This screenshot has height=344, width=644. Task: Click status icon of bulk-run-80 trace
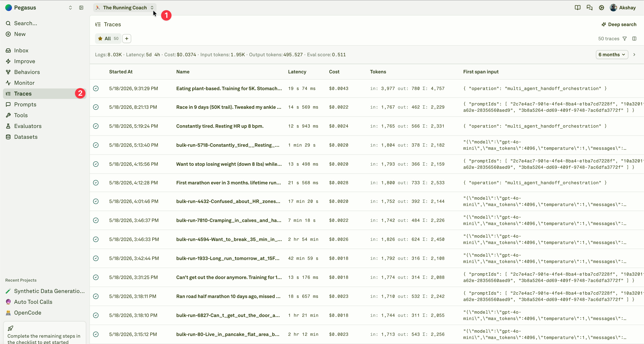tap(96, 334)
